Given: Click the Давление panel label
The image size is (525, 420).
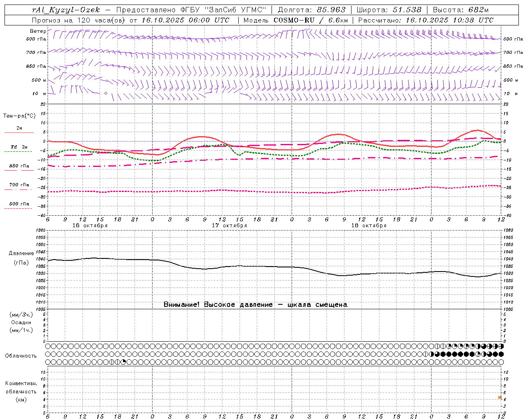Looking at the screenshot, I should tap(21, 253).
